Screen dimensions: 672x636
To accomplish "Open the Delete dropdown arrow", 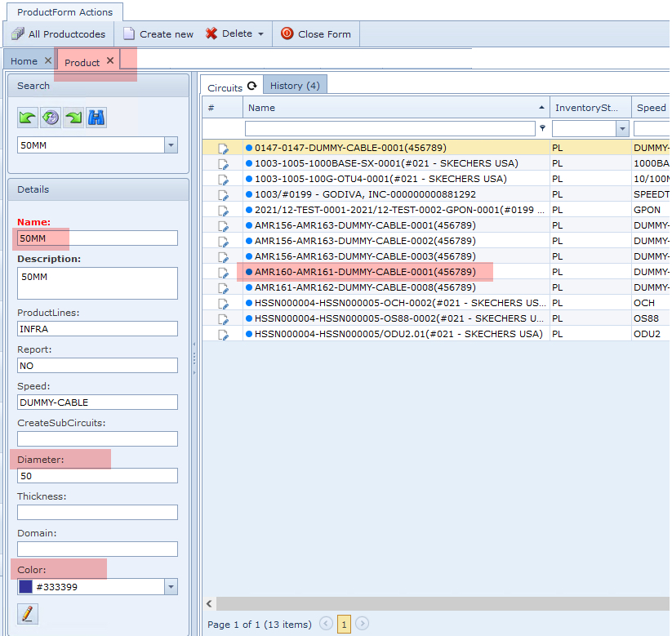I will (x=260, y=34).
